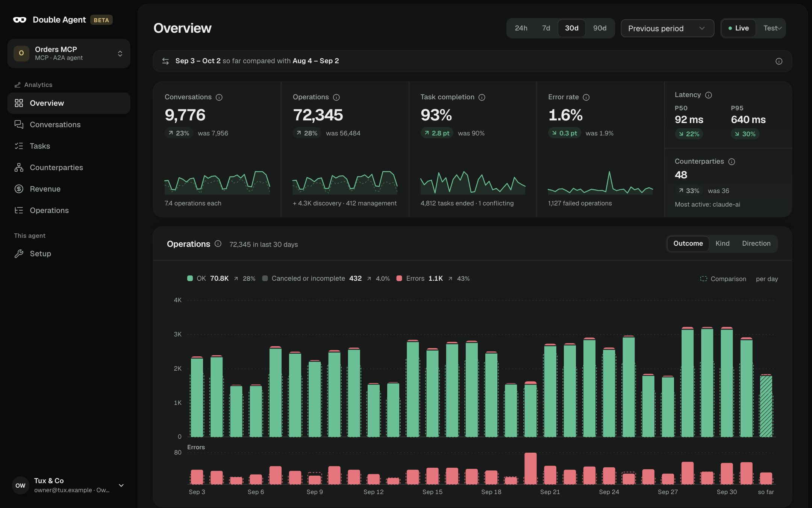Image resolution: width=812 pixels, height=508 pixels.
Task: Open the Previous period dropdown
Action: [667, 28]
